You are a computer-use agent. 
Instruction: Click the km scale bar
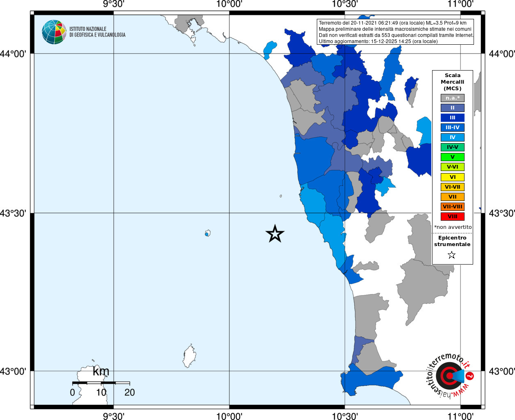pos(101,383)
